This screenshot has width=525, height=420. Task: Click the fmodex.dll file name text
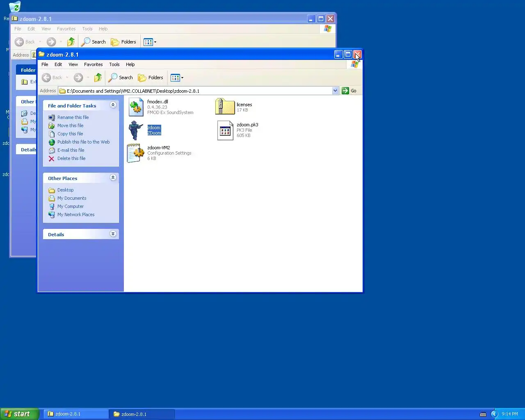click(157, 102)
